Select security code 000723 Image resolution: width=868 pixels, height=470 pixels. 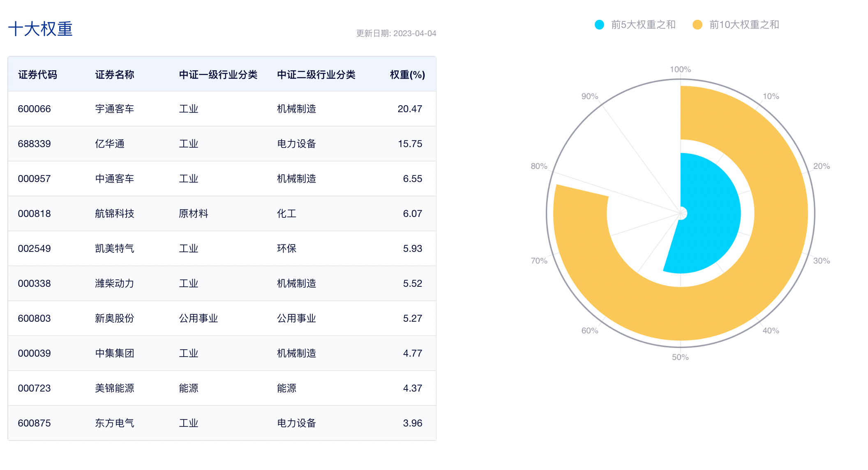click(34, 388)
